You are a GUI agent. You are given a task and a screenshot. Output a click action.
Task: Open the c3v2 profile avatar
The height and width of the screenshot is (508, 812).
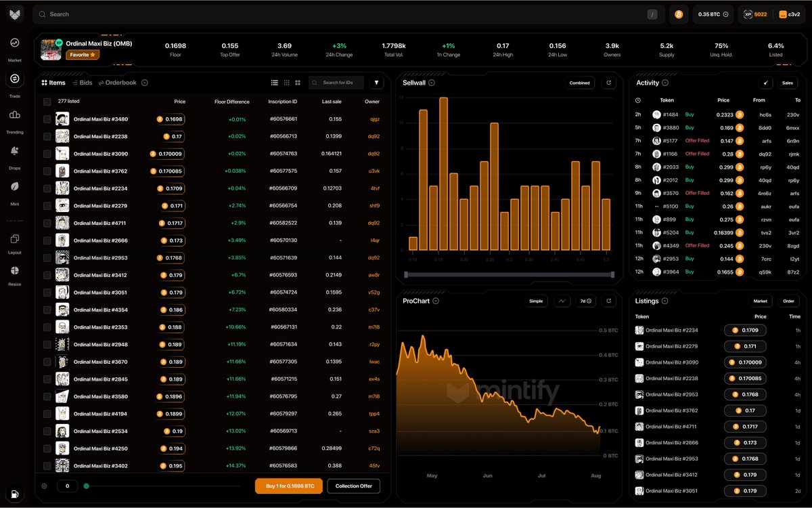click(x=783, y=14)
